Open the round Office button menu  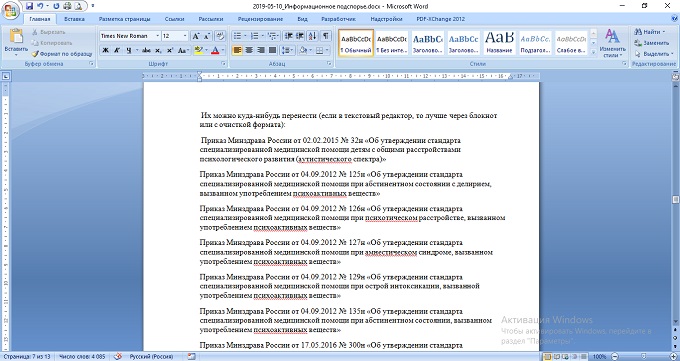pyautogui.click(x=10, y=10)
